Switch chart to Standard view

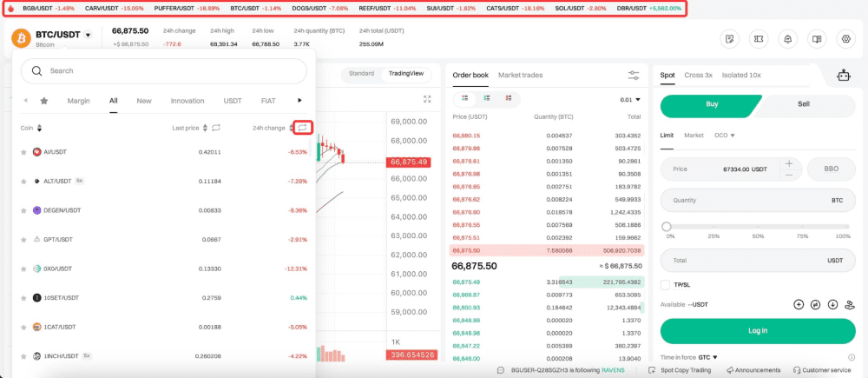(361, 74)
